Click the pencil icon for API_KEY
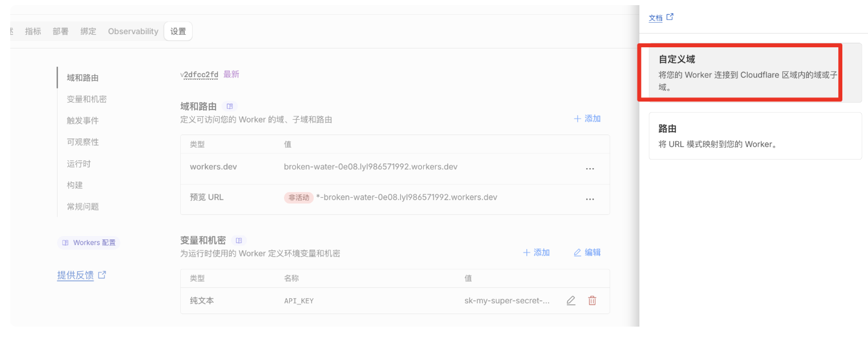 point(571,300)
